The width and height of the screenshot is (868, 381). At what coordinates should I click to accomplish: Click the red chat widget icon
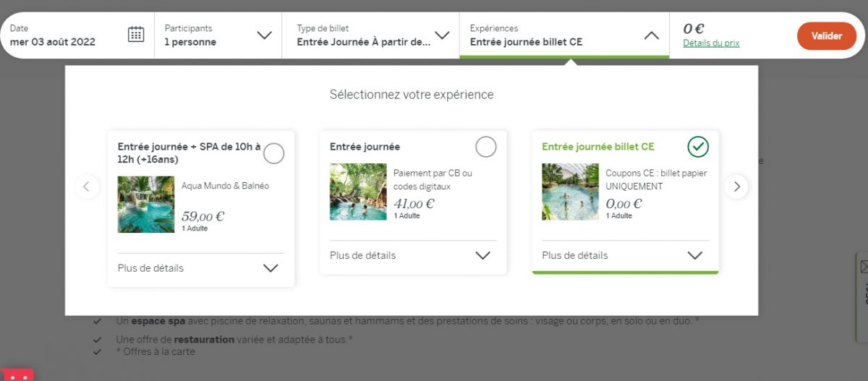pos(17,375)
